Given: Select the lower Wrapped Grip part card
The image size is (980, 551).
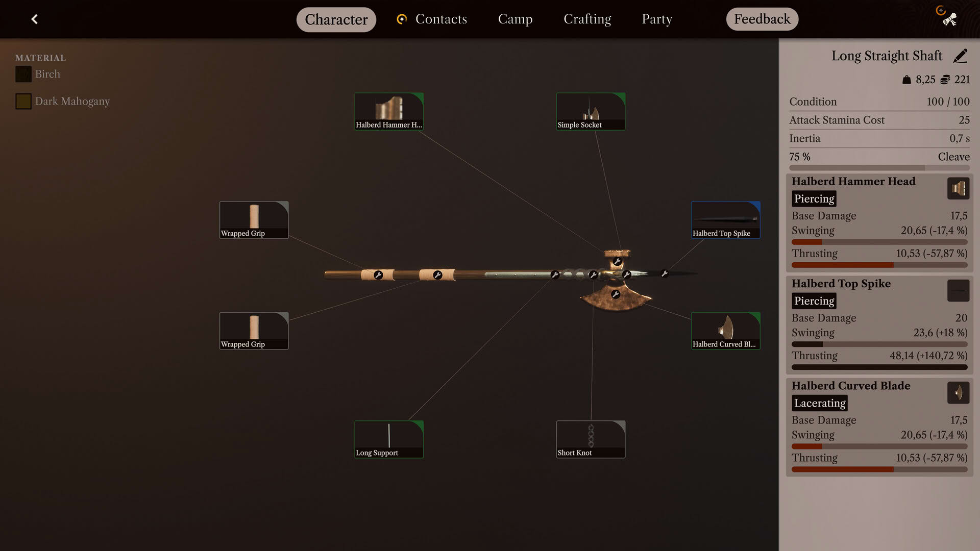Looking at the screenshot, I should (254, 331).
